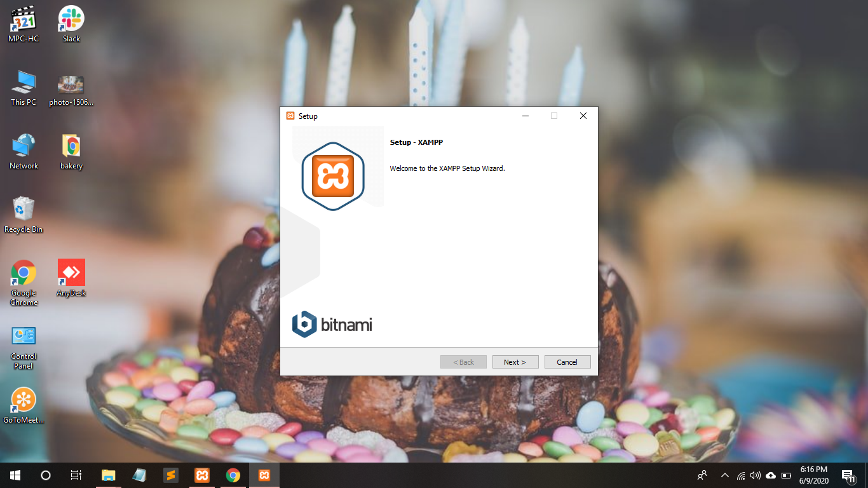Select the This PC desktop icon
The width and height of the screenshot is (868, 488).
(x=24, y=88)
